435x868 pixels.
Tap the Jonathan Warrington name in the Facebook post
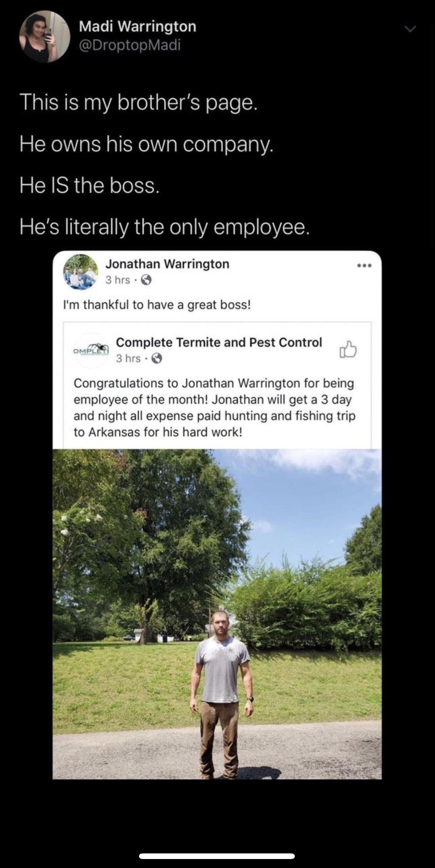tap(167, 264)
